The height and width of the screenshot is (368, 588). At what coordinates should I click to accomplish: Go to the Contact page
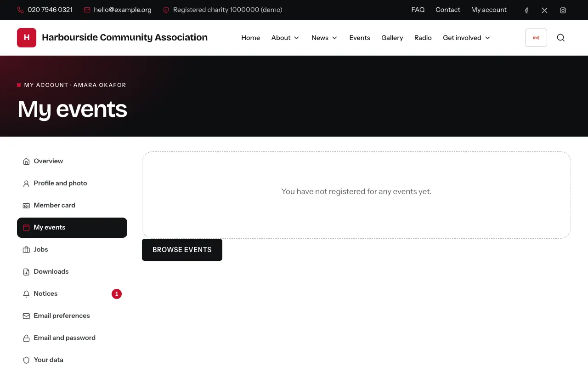click(x=448, y=10)
